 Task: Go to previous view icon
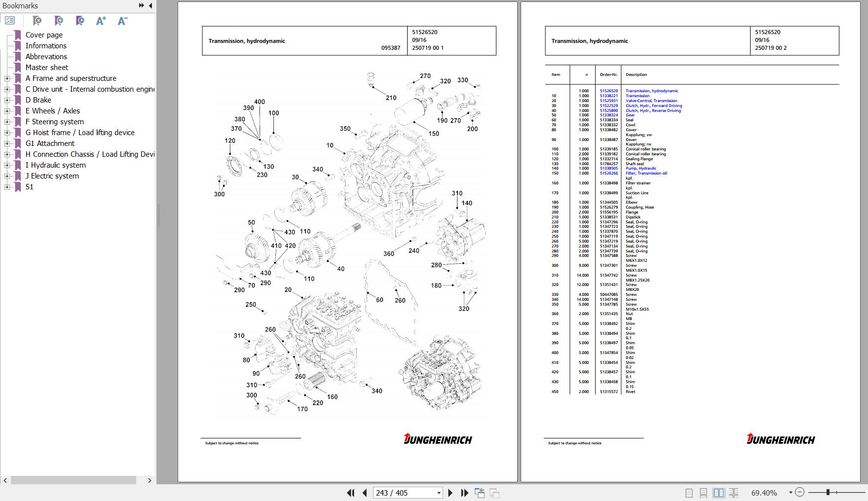pos(479,493)
